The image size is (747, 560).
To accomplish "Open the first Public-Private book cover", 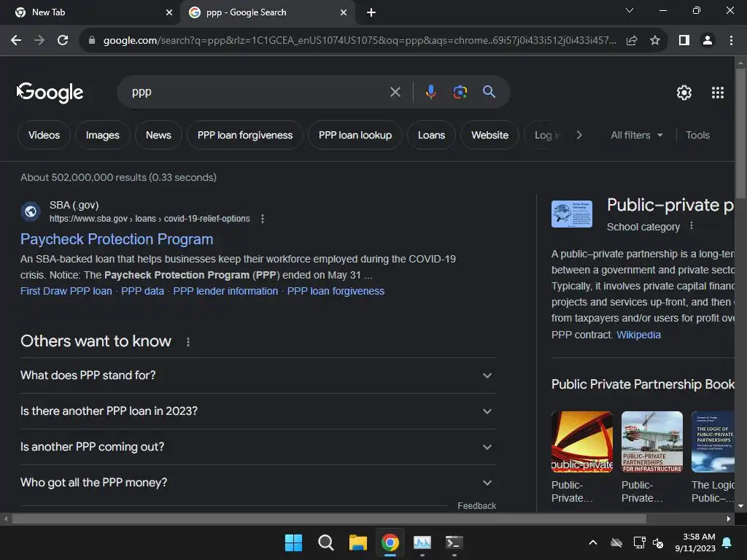I will (x=581, y=442).
